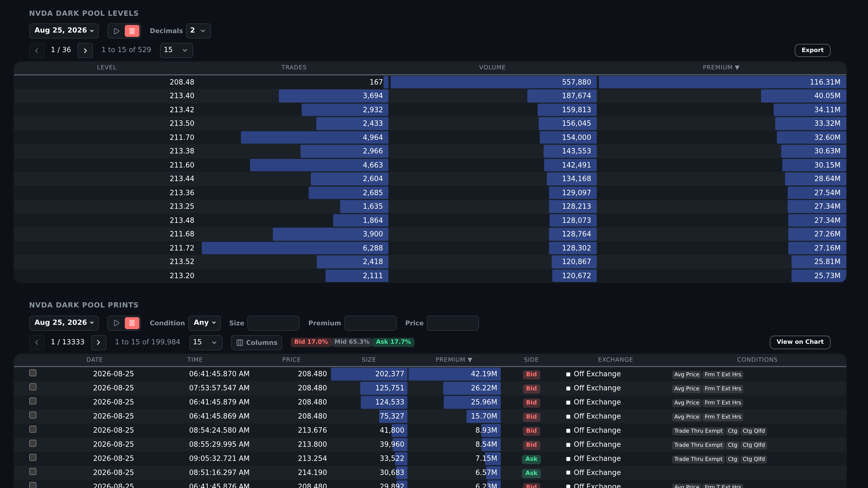
Task: Check row with time 09:05:32.721 AM
Action: click(x=33, y=458)
